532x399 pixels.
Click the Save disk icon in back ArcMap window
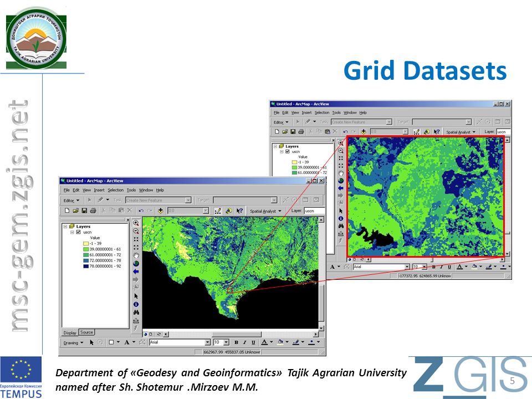click(293, 132)
